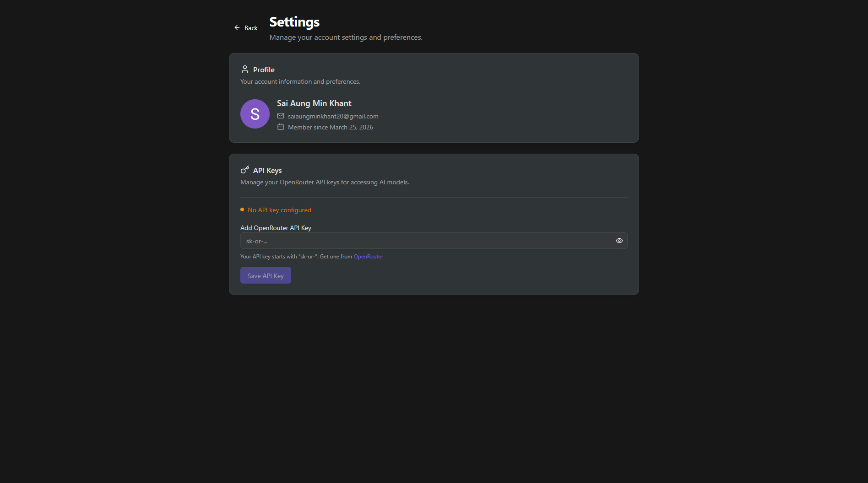
Task: Go back using the Back button
Action: click(246, 28)
